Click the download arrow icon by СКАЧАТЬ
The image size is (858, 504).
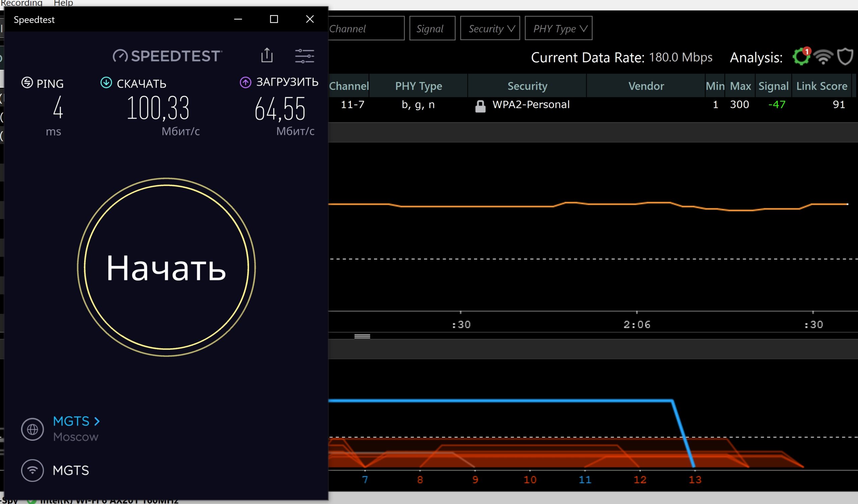pyautogui.click(x=106, y=82)
